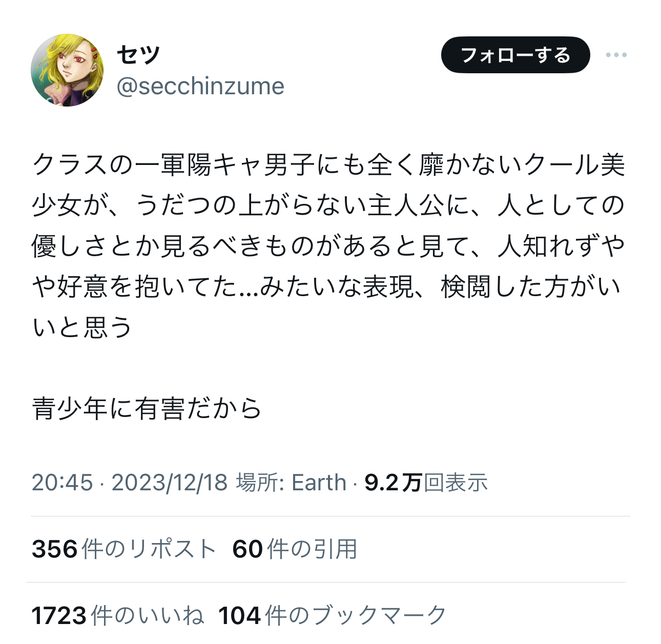Open the @secchinzume handle link
Image resolution: width=661 pixels, height=644 pixels.
200,86
